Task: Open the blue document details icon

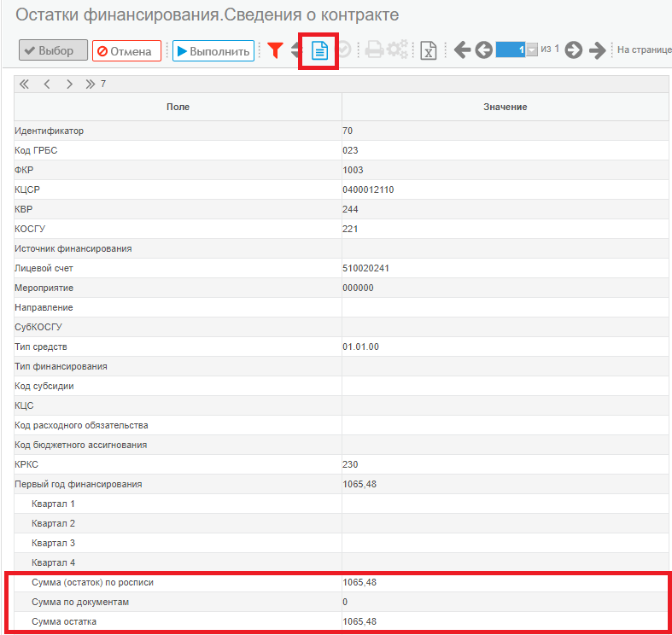Action: (319, 50)
